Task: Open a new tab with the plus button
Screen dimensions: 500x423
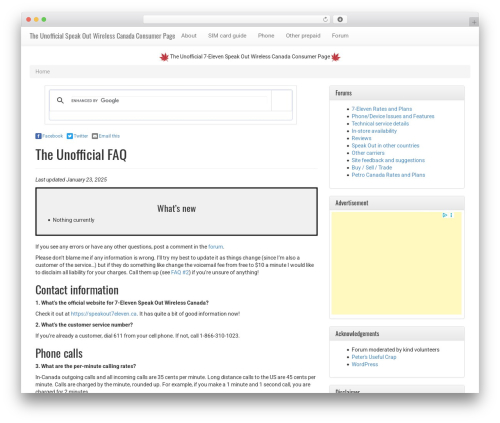Action: click(474, 22)
